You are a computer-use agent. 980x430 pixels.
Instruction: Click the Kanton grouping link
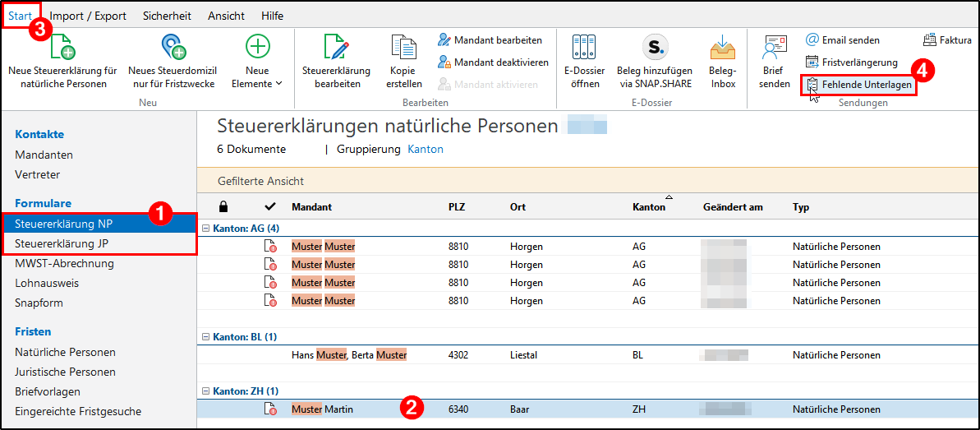coord(425,149)
